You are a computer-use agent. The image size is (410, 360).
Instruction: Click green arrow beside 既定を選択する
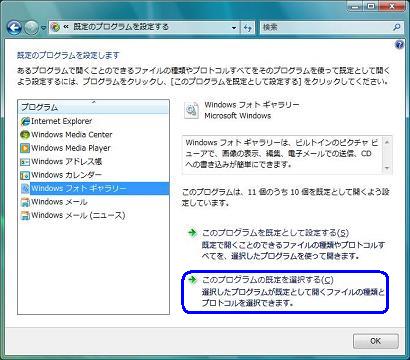192,279
